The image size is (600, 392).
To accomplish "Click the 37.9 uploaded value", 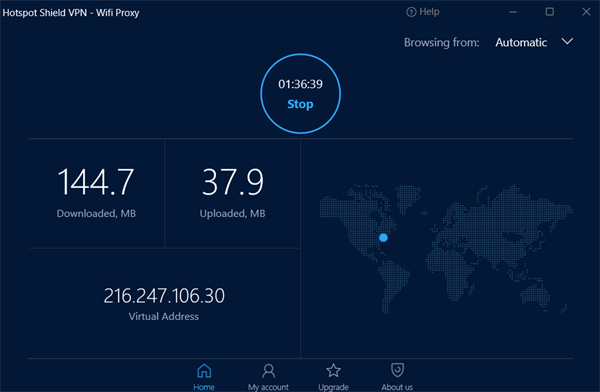I will 233,182.
